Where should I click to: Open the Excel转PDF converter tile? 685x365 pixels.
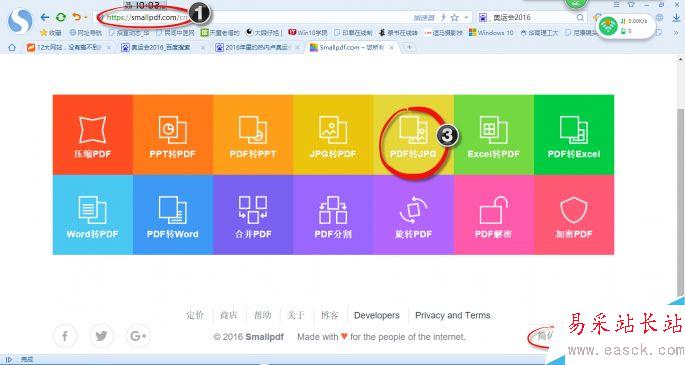pos(494,135)
